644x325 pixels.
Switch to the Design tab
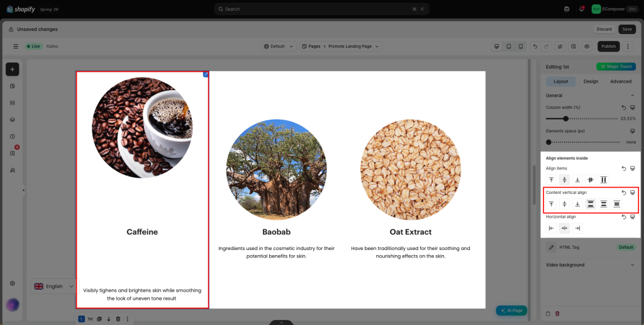pos(591,81)
